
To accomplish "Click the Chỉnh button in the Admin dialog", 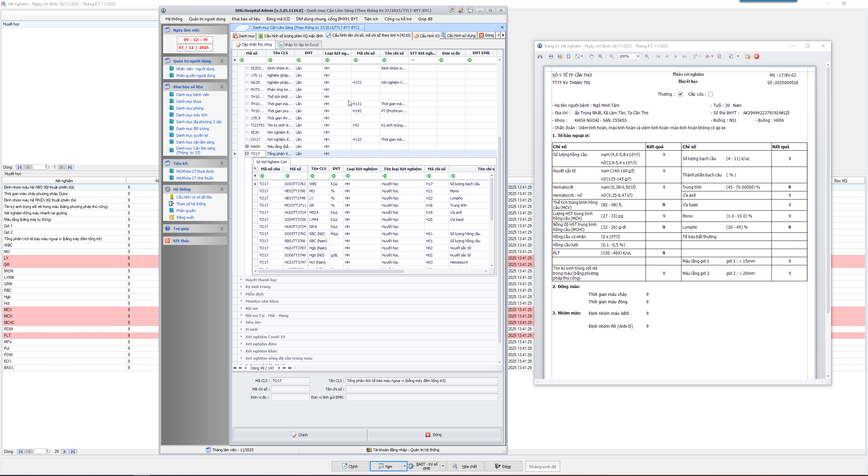I will [300, 435].
